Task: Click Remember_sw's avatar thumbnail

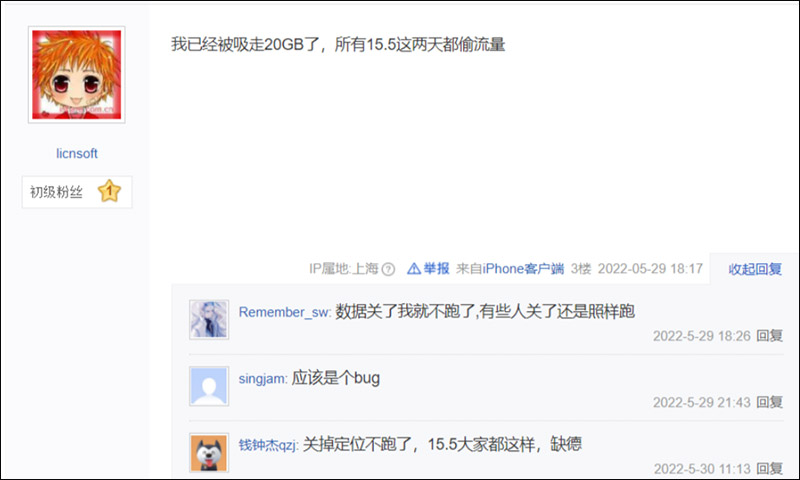Action: pyautogui.click(x=209, y=319)
